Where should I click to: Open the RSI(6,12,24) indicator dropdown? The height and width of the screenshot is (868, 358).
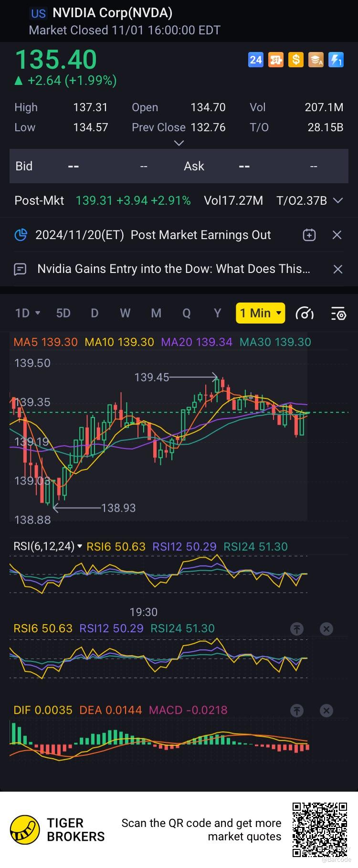48,546
